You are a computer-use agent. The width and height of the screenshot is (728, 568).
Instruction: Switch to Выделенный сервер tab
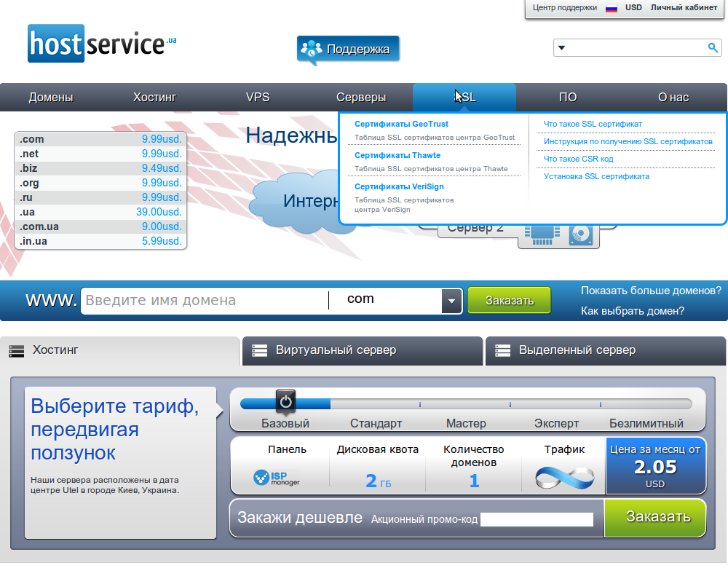[x=605, y=350]
